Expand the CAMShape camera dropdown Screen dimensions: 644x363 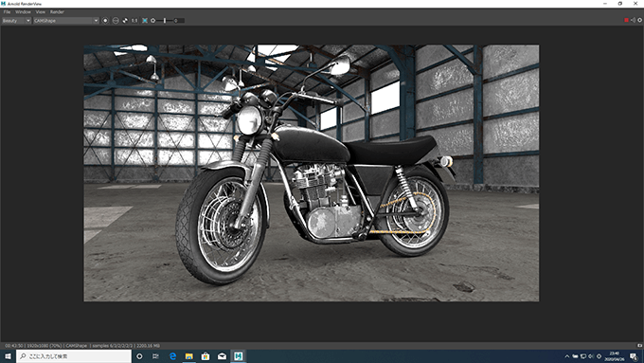pyautogui.click(x=66, y=21)
